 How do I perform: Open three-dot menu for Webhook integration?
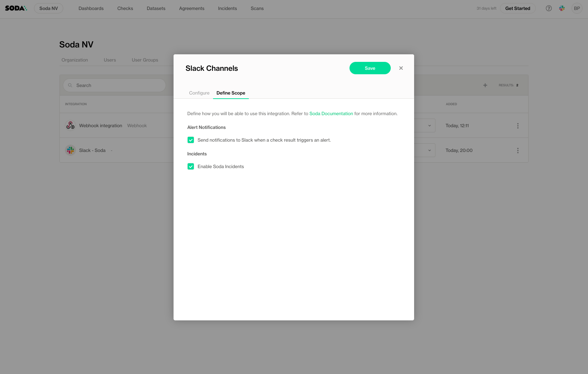(518, 126)
